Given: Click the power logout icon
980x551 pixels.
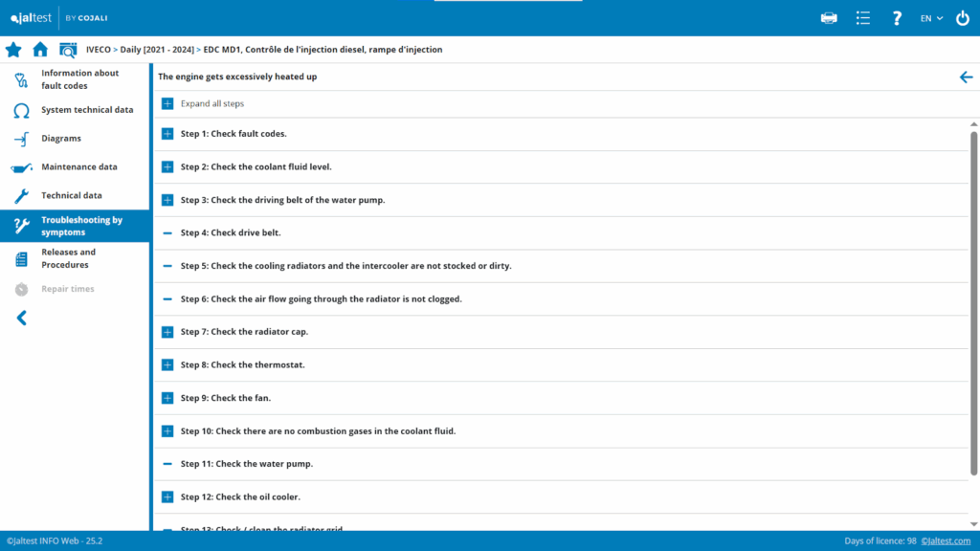Looking at the screenshot, I should [x=963, y=18].
